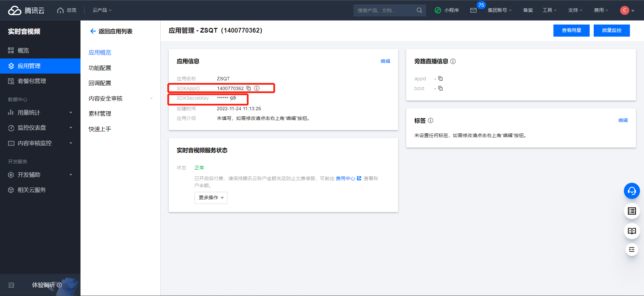Select 应用管理 in sidebar
The width and height of the screenshot is (644, 296).
point(40,66)
